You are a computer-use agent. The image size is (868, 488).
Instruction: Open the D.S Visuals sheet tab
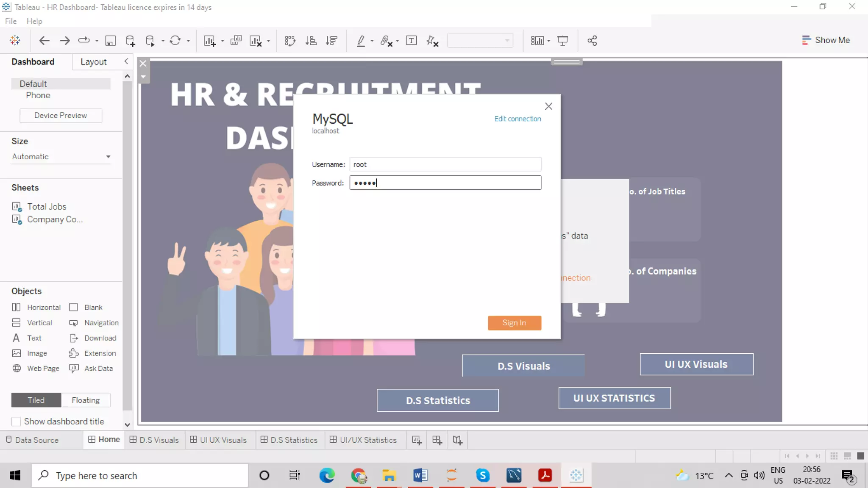point(154,440)
